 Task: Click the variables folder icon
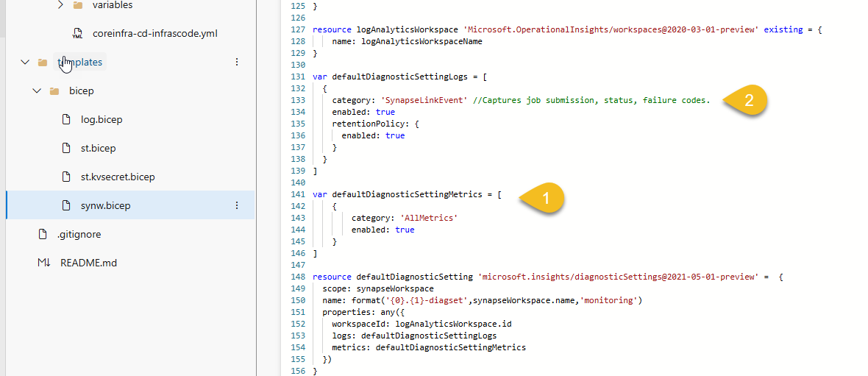click(x=78, y=5)
